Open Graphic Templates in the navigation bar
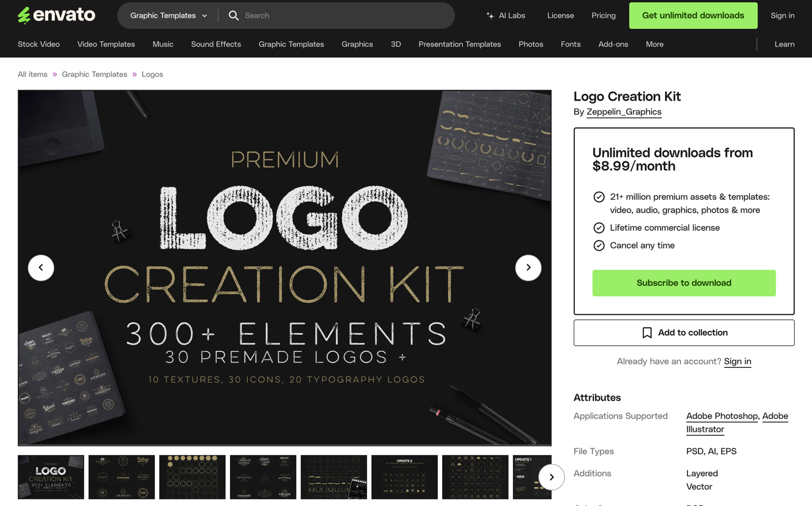Image resolution: width=812 pixels, height=506 pixels. click(291, 44)
